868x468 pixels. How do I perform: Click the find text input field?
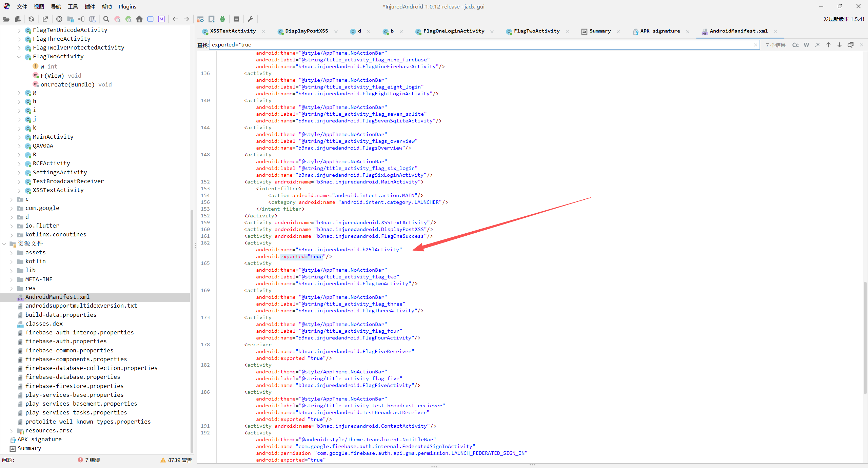pyautogui.click(x=475, y=45)
